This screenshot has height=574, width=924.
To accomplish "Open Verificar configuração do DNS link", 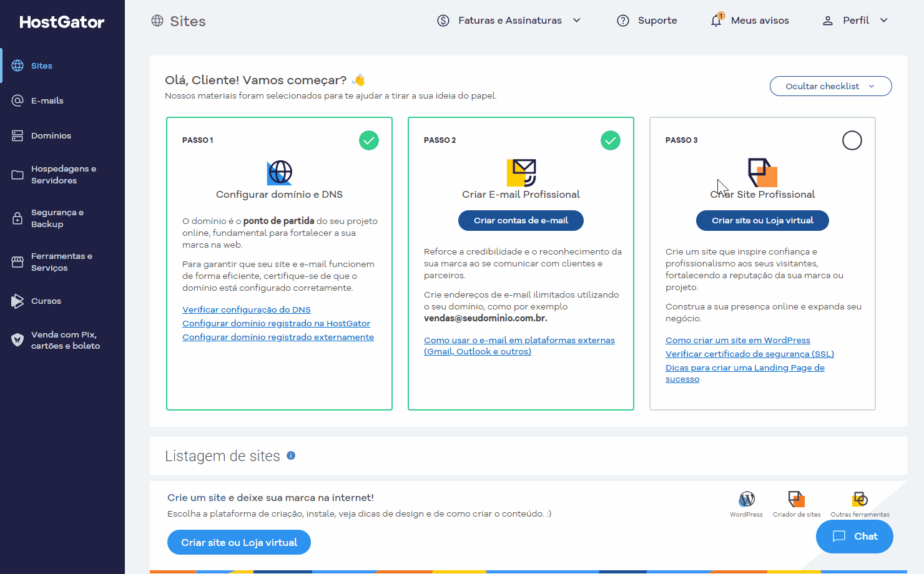I will [x=247, y=309].
